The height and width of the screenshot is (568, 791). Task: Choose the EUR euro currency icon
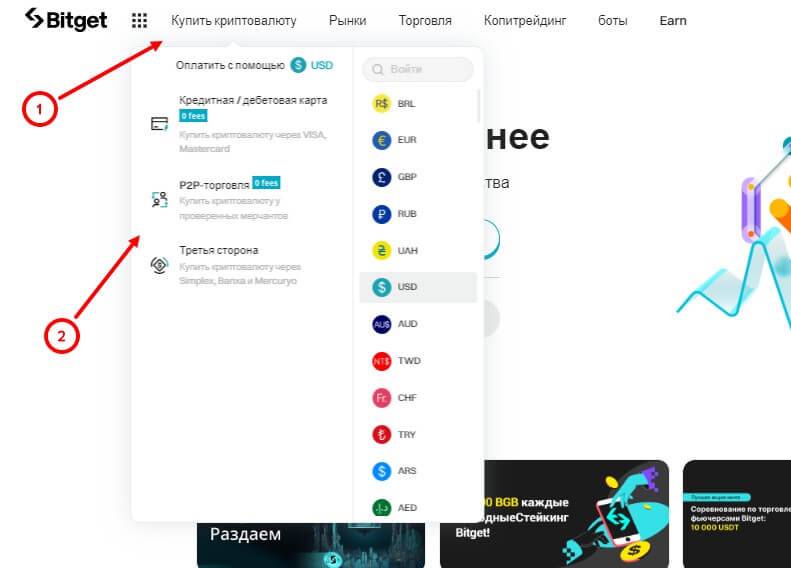click(x=381, y=140)
